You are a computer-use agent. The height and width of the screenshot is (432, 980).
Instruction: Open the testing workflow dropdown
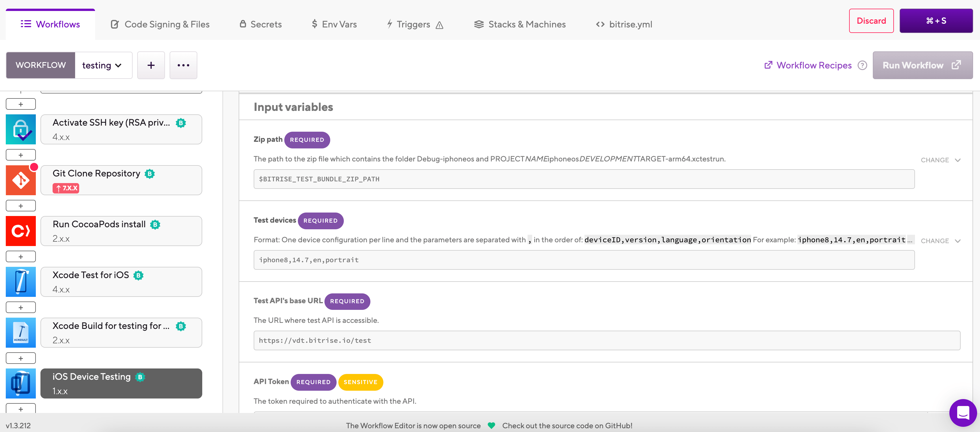tap(103, 66)
